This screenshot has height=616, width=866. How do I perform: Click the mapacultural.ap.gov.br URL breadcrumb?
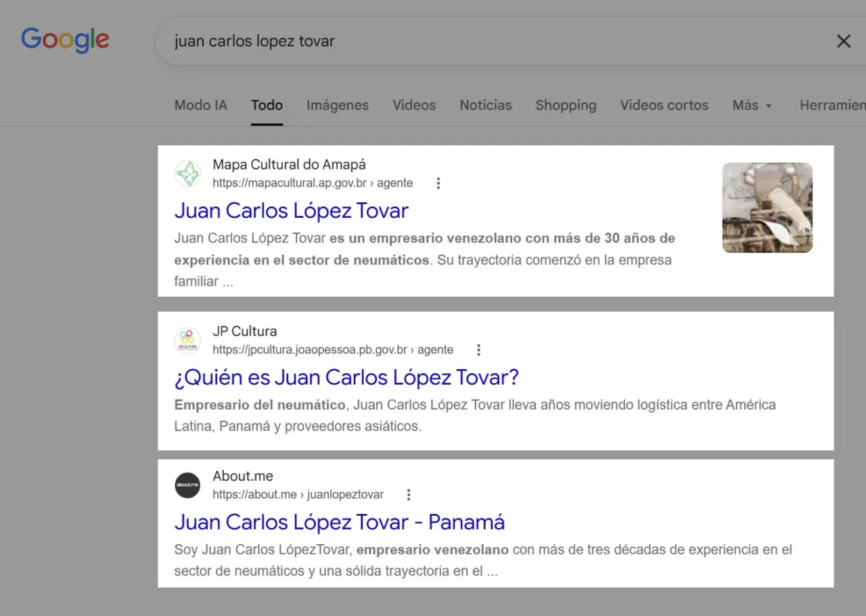tap(313, 183)
